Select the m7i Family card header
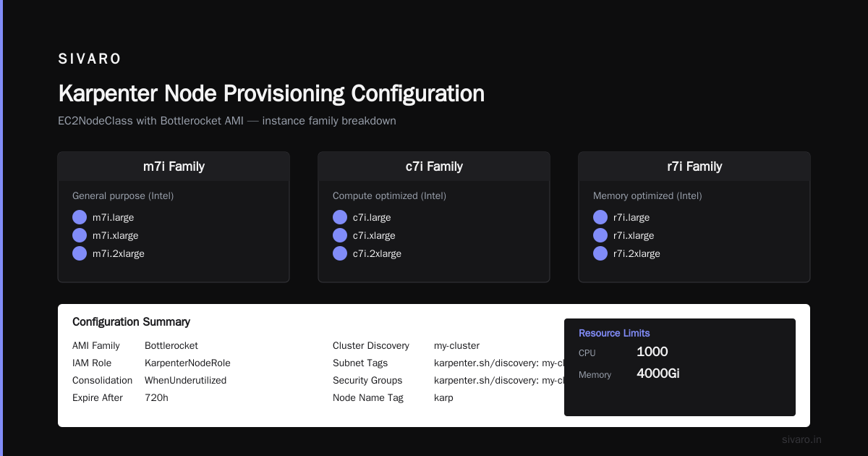 click(x=174, y=166)
